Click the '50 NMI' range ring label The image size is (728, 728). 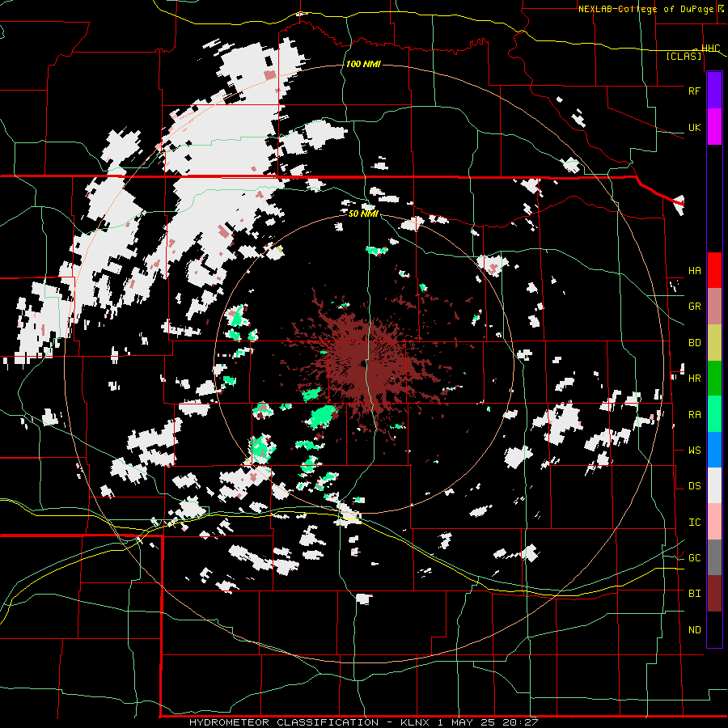tap(363, 214)
